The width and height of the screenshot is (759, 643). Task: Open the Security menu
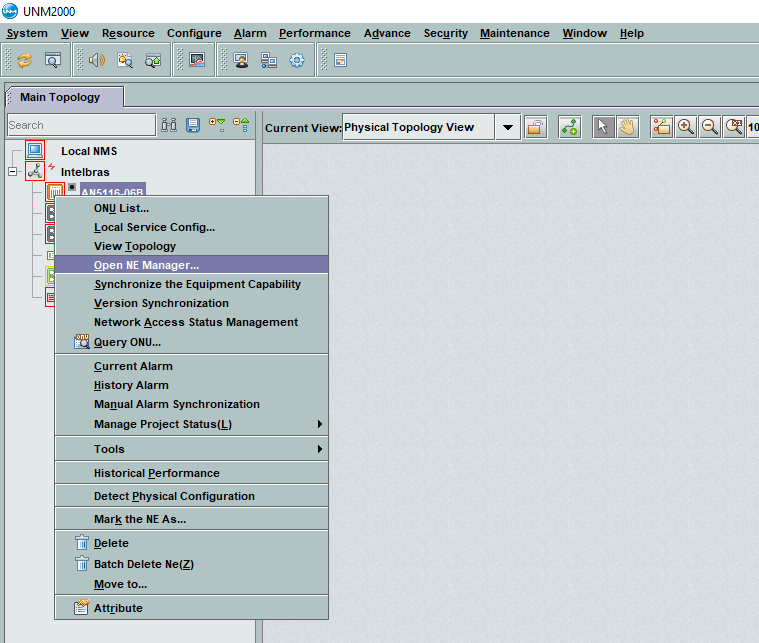point(445,33)
